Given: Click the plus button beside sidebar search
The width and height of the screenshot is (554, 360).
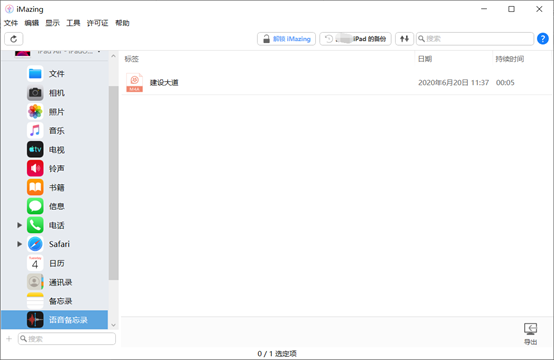Looking at the screenshot, I should pos(9,339).
